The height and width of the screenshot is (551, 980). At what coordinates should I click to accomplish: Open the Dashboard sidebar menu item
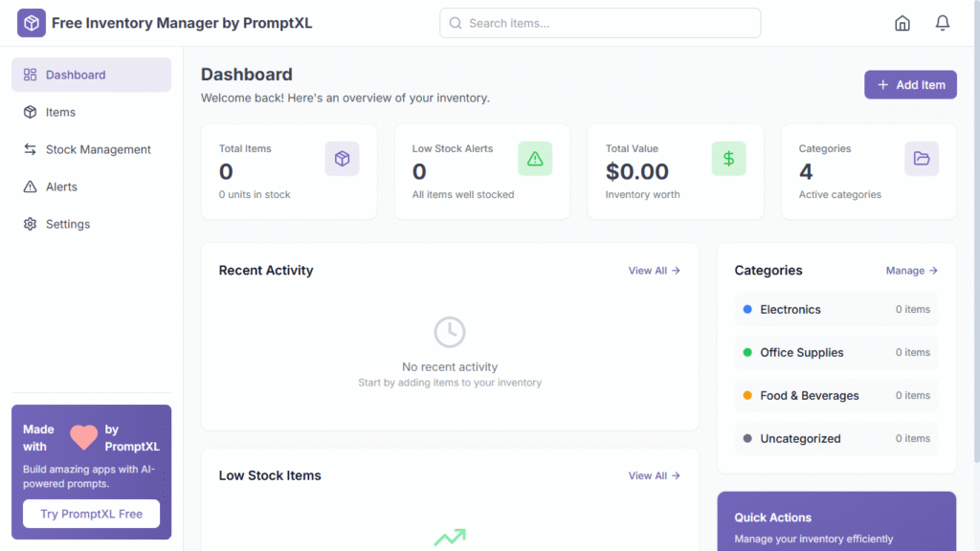click(91, 75)
